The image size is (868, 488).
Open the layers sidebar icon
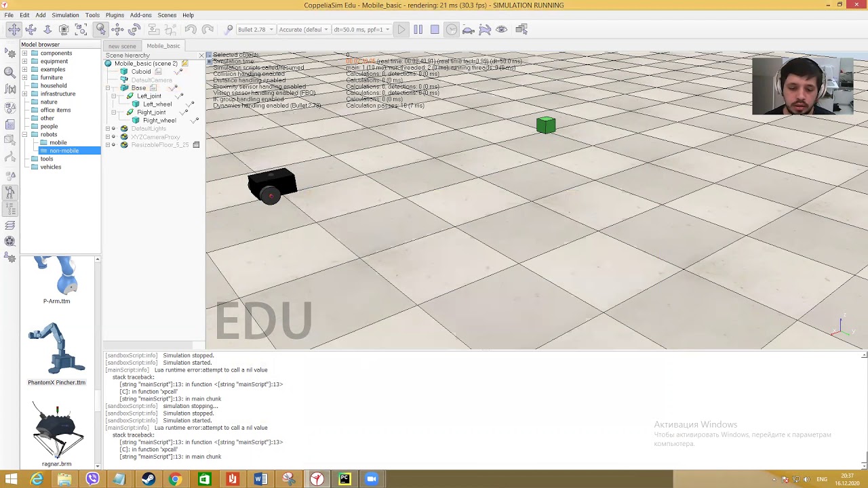click(x=10, y=226)
